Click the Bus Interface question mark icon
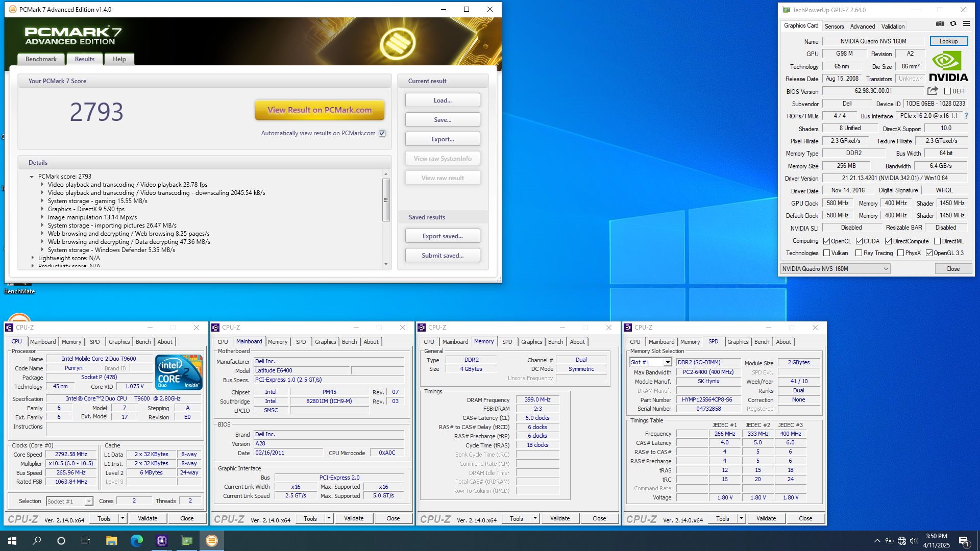 pos(966,116)
